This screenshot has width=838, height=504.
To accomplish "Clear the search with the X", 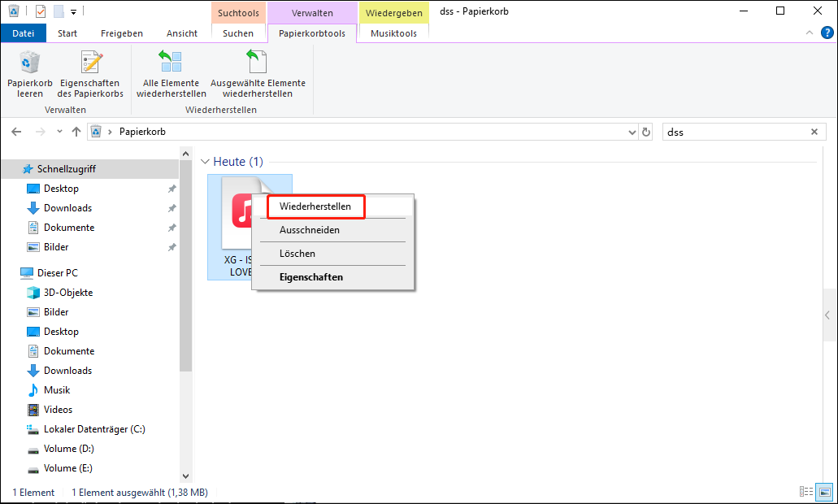I will click(x=814, y=132).
